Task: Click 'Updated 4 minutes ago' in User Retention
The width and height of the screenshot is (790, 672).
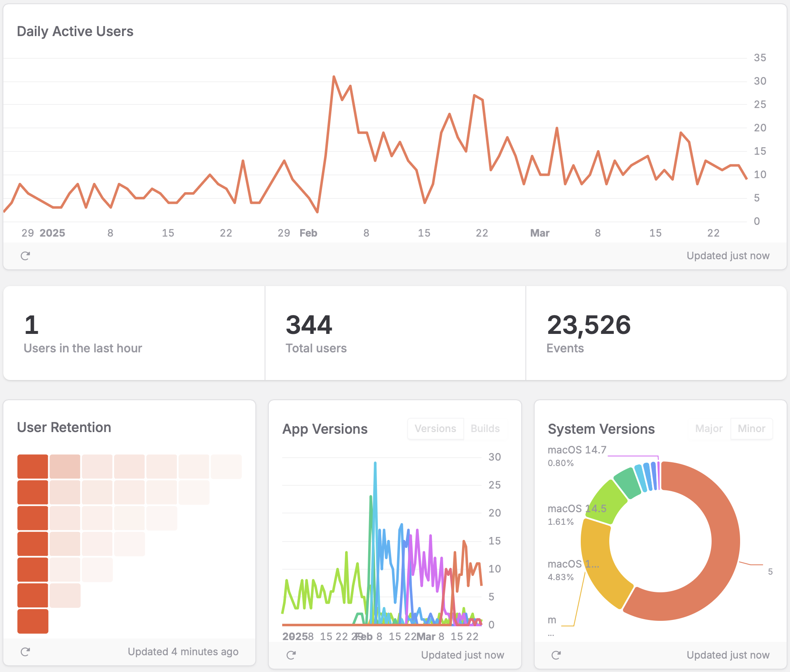Action: pyautogui.click(x=183, y=652)
